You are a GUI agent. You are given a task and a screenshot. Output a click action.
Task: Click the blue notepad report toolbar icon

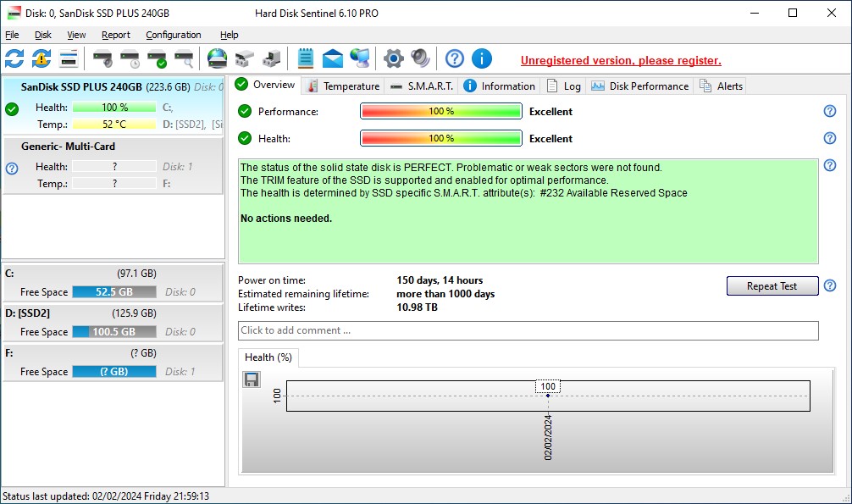pos(306,58)
